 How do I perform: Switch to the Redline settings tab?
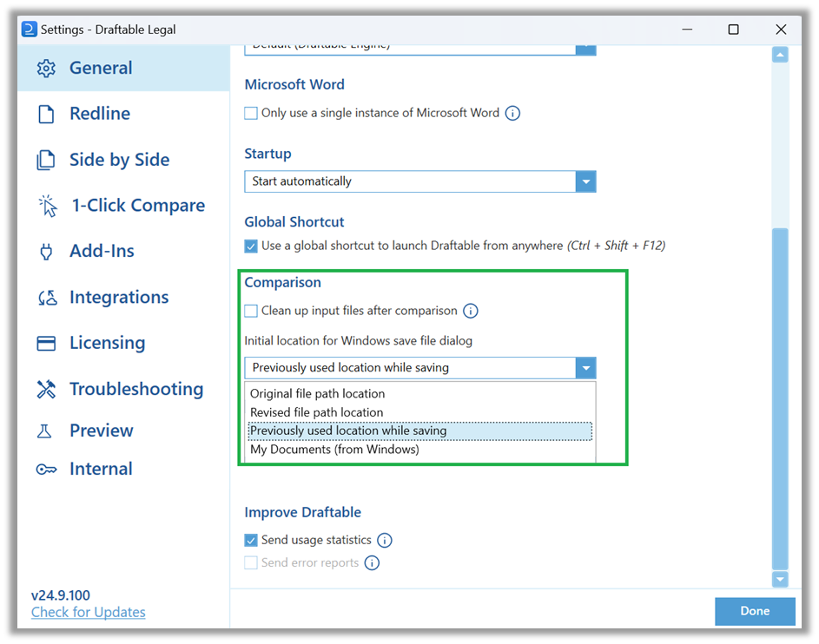point(123,114)
